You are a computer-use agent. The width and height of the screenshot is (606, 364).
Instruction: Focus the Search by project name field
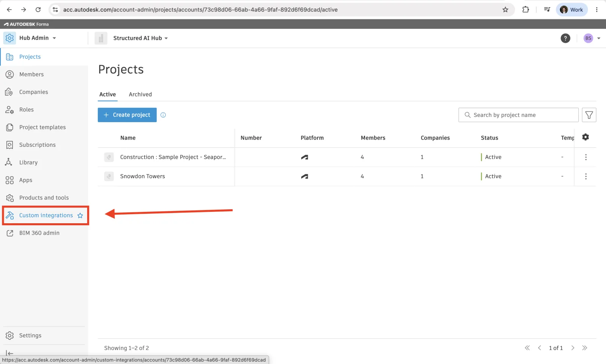518,115
